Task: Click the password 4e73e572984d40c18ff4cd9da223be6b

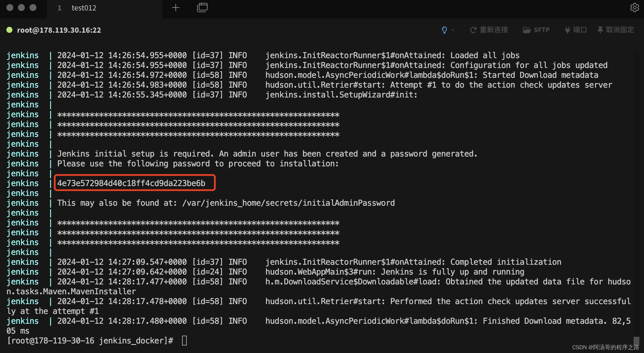Action: pyautogui.click(x=131, y=183)
